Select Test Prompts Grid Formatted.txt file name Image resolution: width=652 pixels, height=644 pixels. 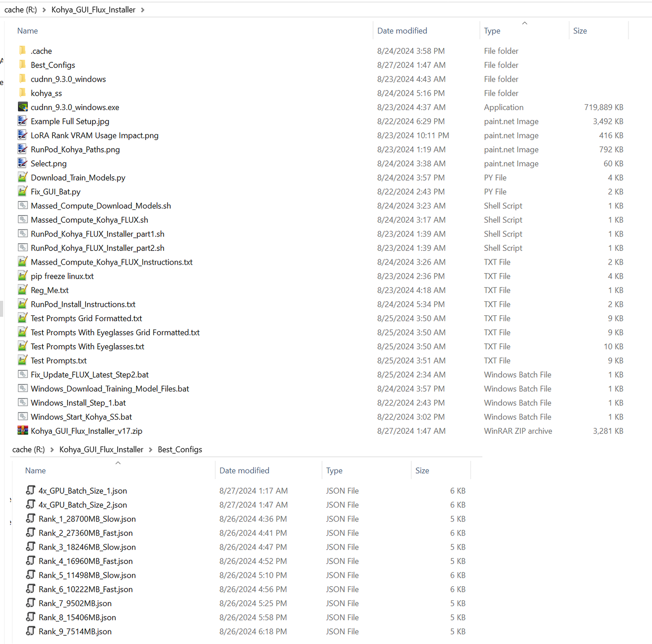click(x=86, y=318)
